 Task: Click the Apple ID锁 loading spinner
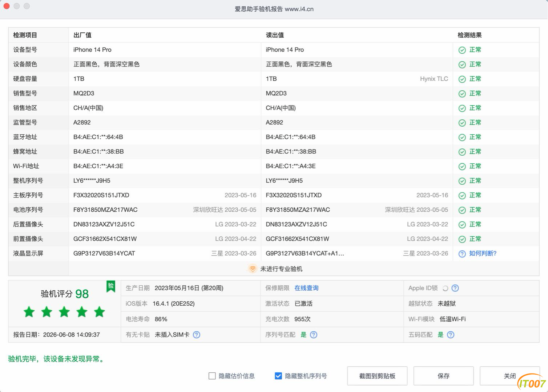pos(445,288)
